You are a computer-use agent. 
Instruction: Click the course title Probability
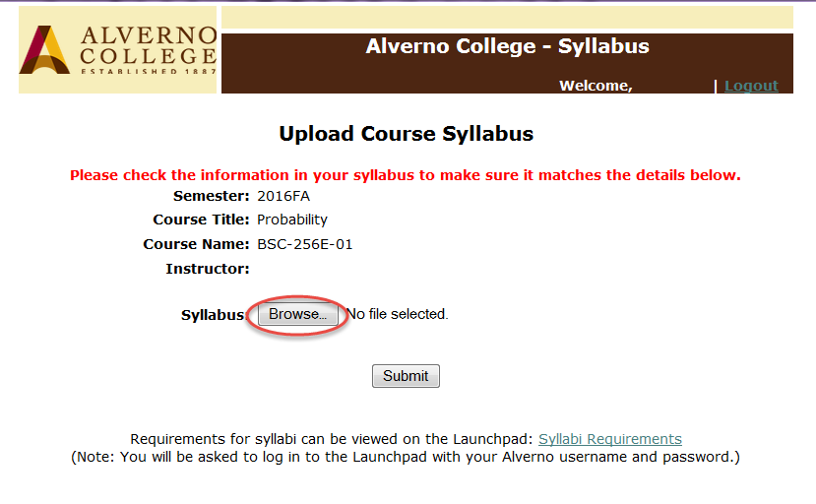pyautogui.click(x=292, y=220)
